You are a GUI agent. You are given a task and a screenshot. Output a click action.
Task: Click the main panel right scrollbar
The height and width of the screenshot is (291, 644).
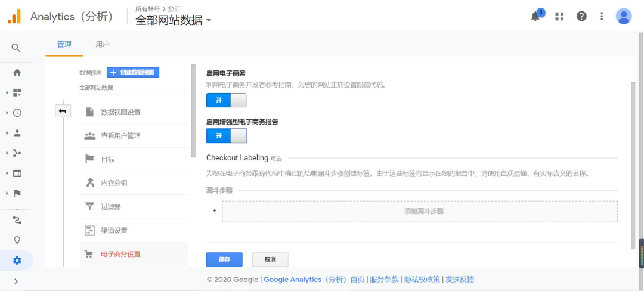pyautogui.click(x=633, y=165)
